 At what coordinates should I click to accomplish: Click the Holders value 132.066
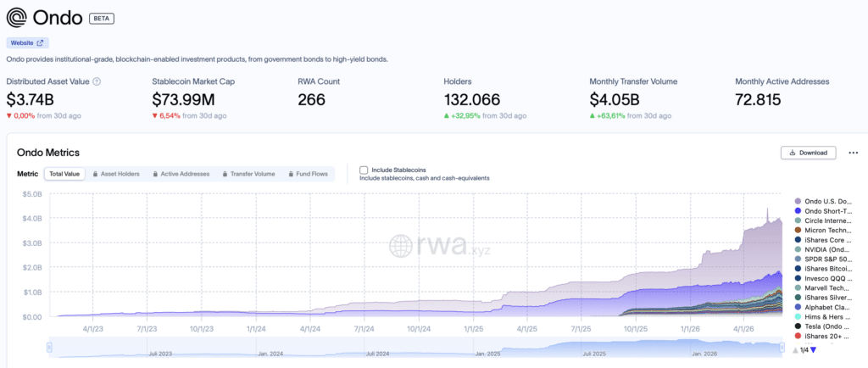(x=472, y=99)
